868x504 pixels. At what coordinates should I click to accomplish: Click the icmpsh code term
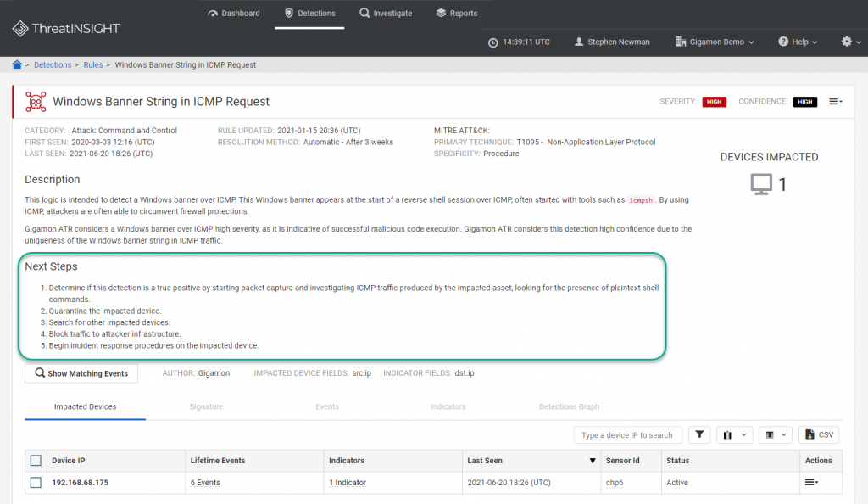[641, 200]
